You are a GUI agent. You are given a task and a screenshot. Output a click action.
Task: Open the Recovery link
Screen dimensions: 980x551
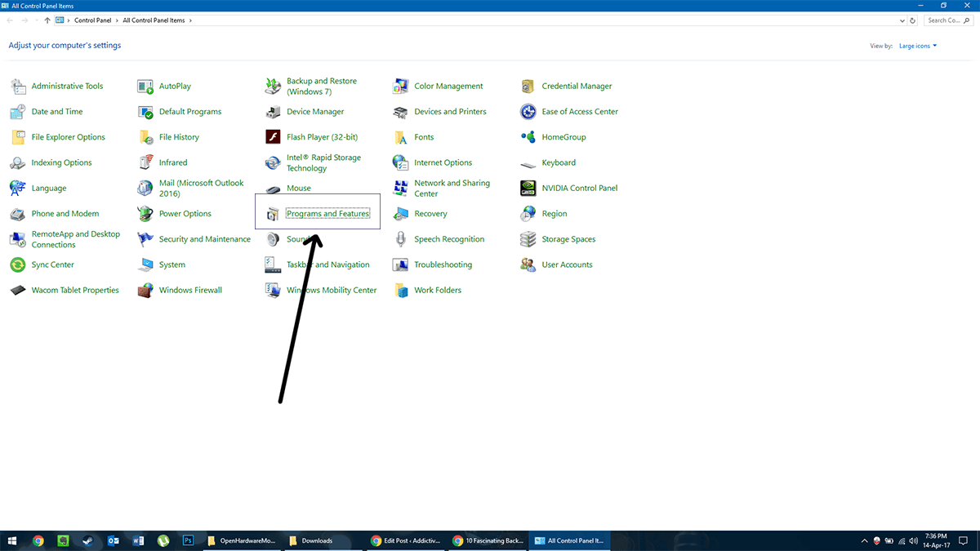pyautogui.click(x=430, y=214)
